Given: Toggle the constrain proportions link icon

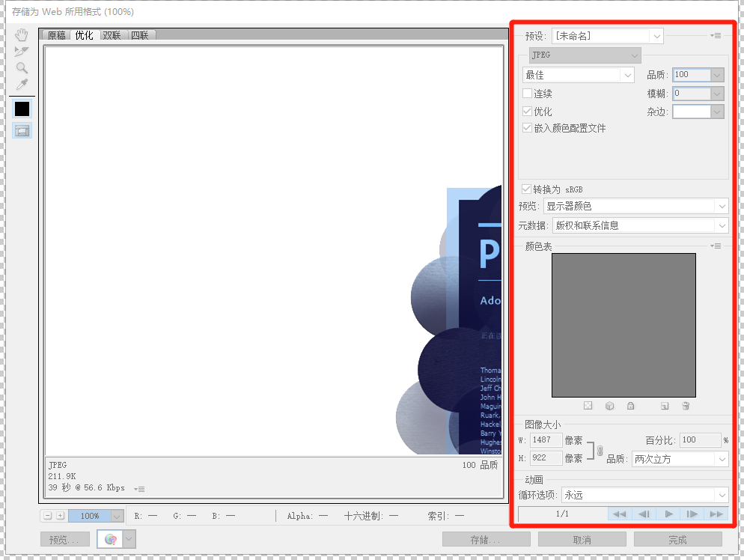Looking at the screenshot, I should pyautogui.click(x=600, y=451).
